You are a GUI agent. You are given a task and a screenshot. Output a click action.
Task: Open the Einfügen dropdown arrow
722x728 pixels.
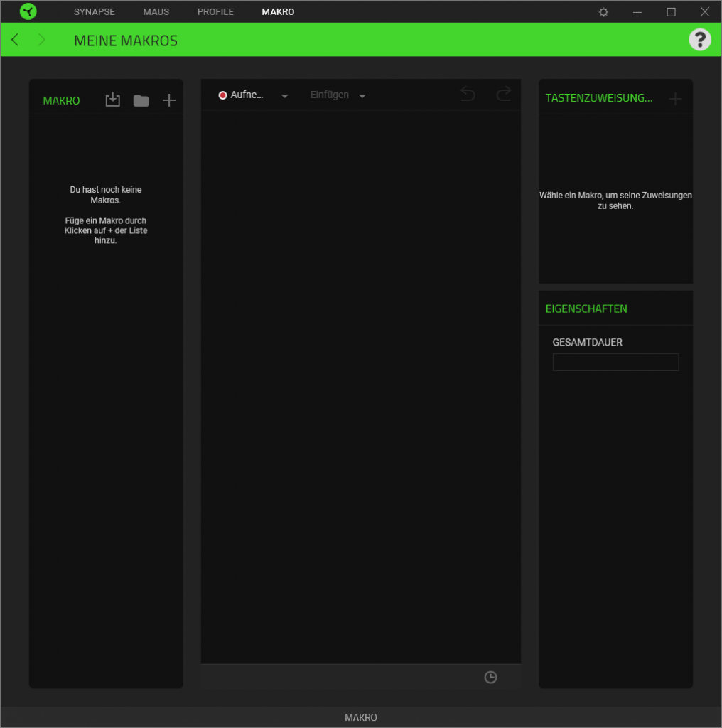coord(362,96)
